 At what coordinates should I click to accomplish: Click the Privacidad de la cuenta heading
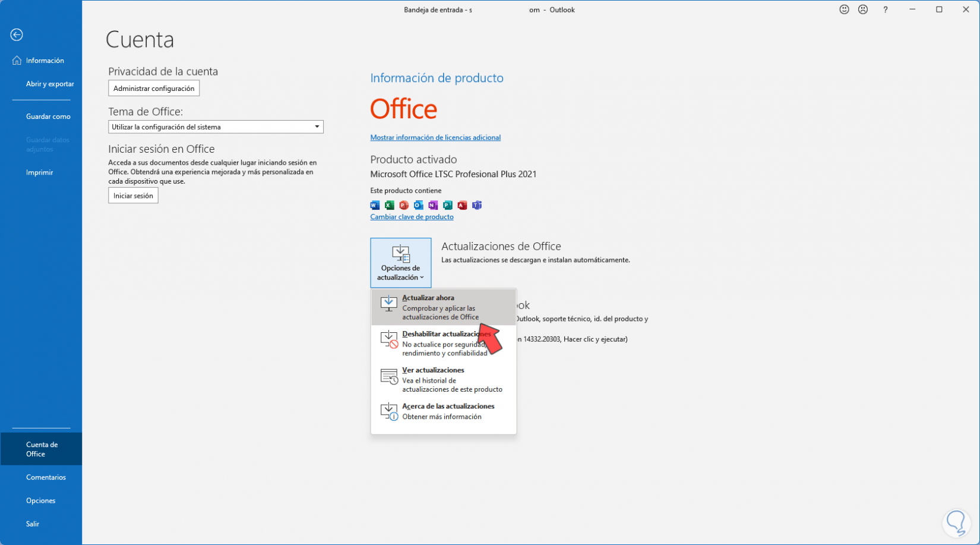tap(163, 71)
